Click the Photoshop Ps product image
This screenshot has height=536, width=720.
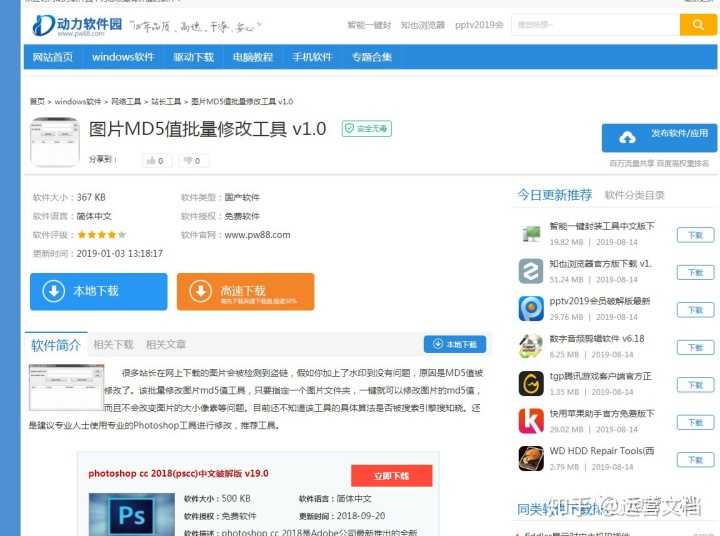[132, 514]
